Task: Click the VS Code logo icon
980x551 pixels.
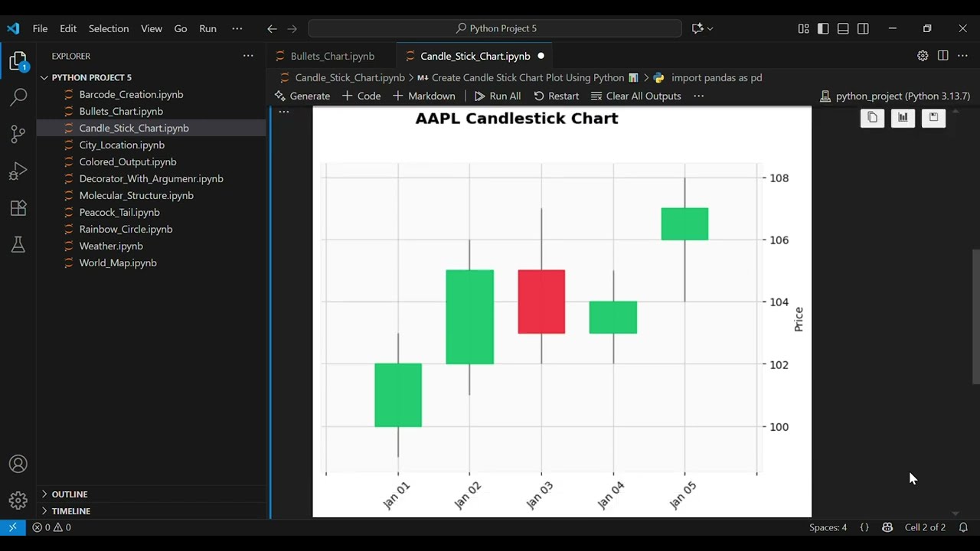Action: click(13, 28)
